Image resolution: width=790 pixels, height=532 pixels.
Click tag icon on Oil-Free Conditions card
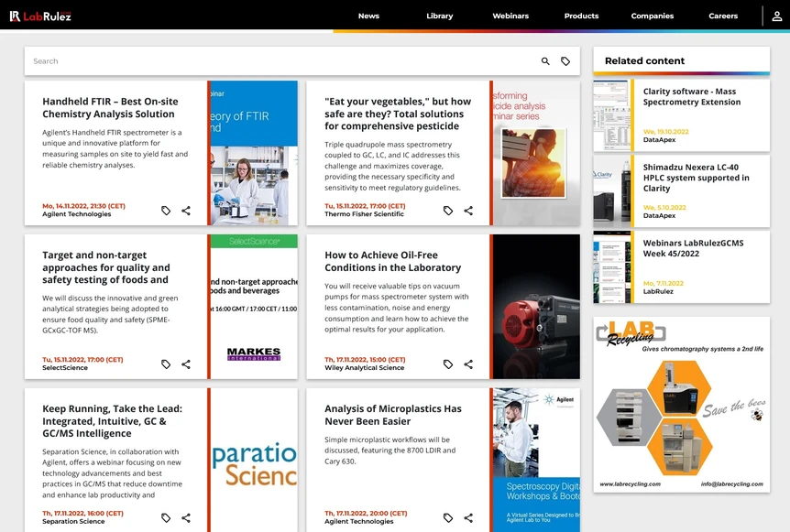[x=448, y=364]
